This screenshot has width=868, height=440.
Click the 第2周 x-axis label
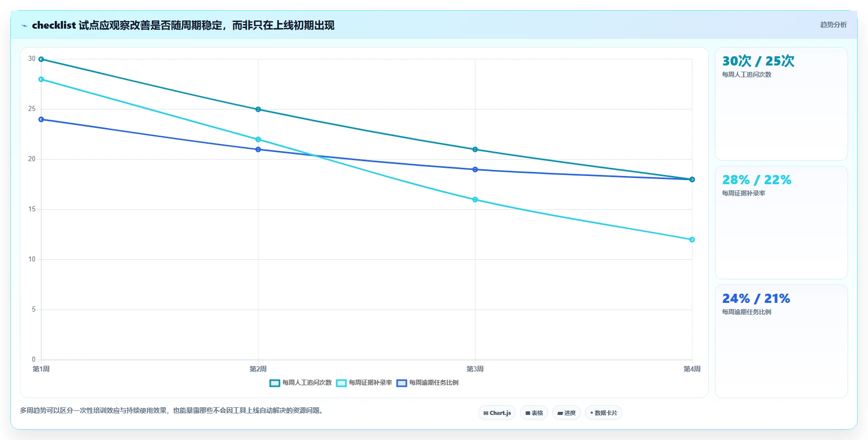(x=258, y=369)
